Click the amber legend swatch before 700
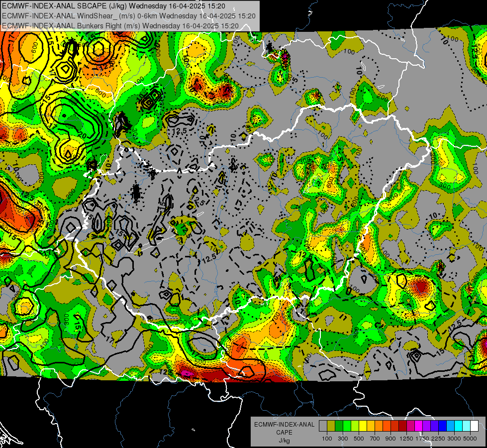The image size is (487, 448). [371, 426]
